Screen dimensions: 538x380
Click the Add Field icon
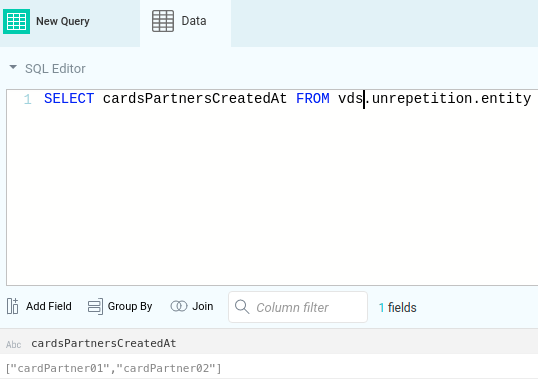[x=13, y=306]
